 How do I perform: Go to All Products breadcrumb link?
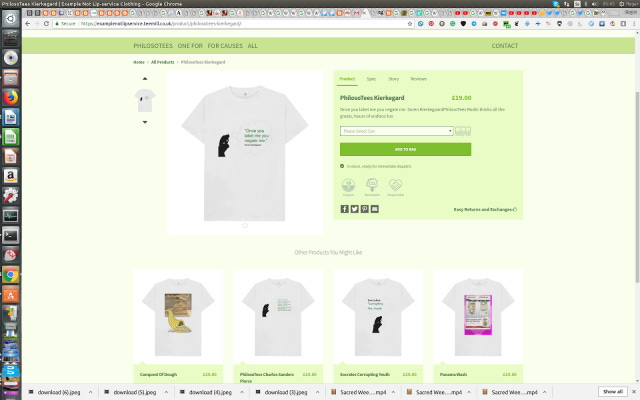click(162, 62)
